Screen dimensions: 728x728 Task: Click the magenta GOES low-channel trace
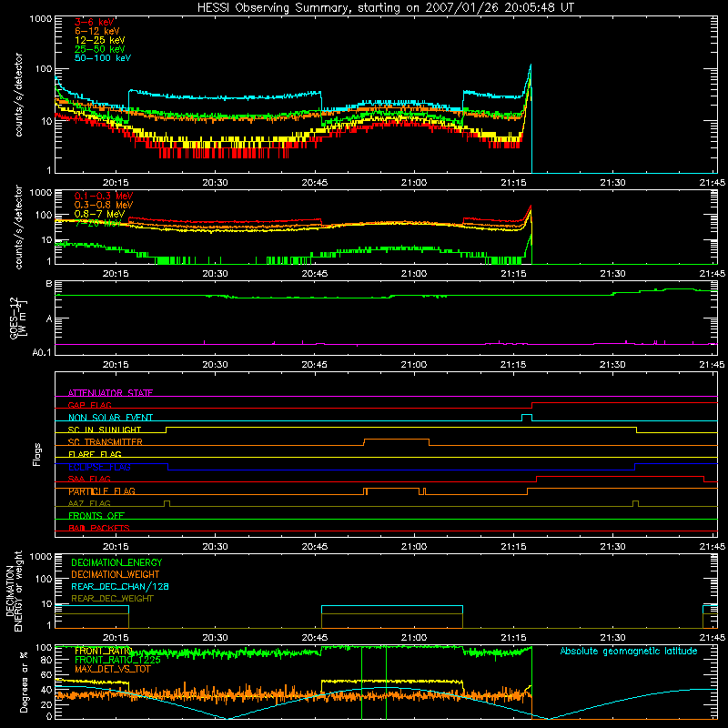pyautogui.click(x=386, y=344)
